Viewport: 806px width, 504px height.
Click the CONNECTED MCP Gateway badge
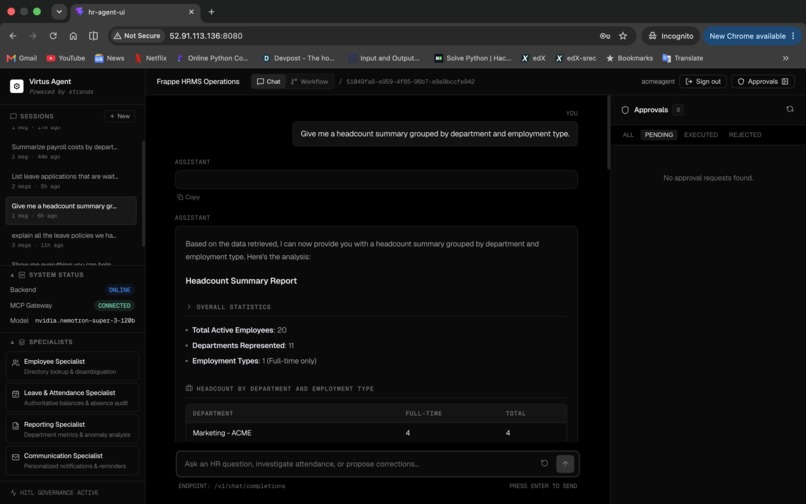coord(114,305)
